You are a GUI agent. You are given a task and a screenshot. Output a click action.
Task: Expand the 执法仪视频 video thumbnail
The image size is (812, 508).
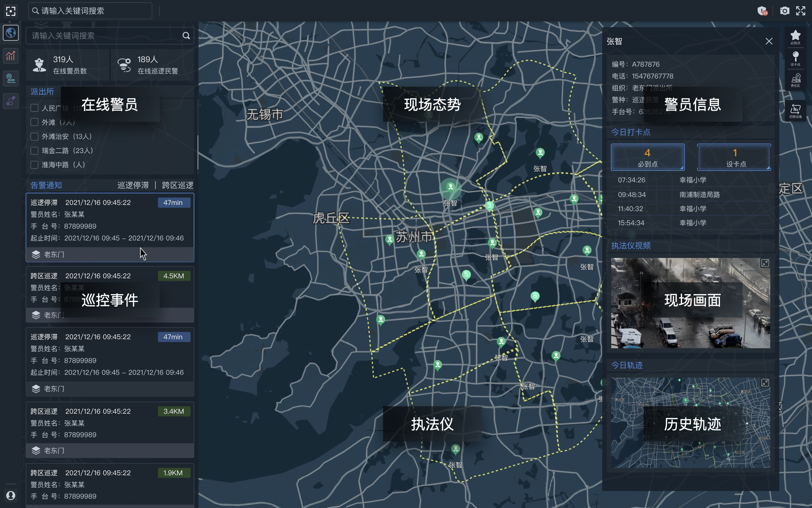click(765, 263)
